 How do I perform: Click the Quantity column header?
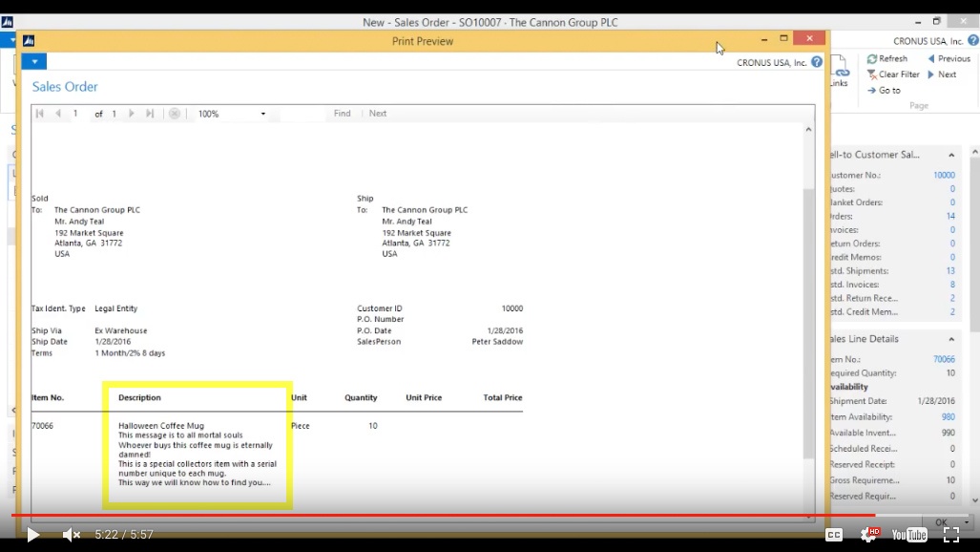361,397
